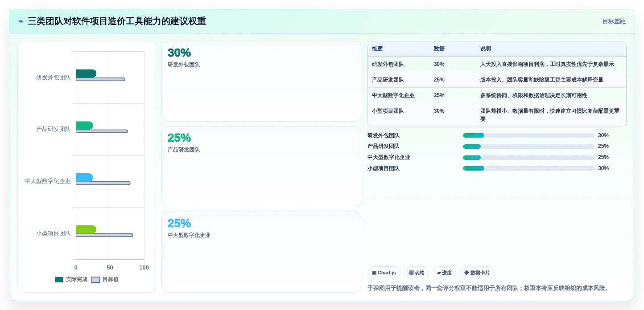Click the blue lightning icon beside the title
The image size is (644, 310).
(x=21, y=21)
